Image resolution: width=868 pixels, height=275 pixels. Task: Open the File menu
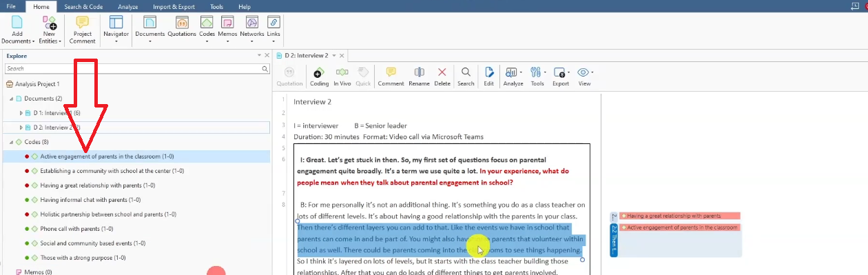[x=11, y=6]
